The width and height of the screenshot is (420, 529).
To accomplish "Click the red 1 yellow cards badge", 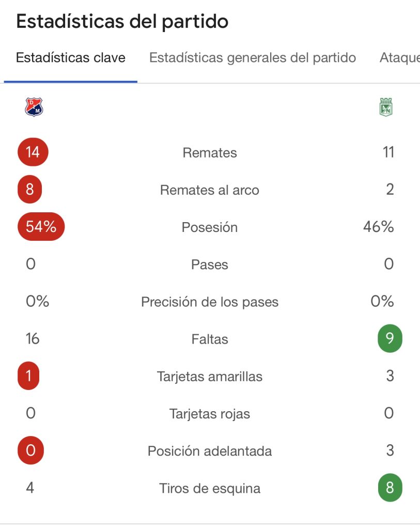I will click(x=29, y=376).
